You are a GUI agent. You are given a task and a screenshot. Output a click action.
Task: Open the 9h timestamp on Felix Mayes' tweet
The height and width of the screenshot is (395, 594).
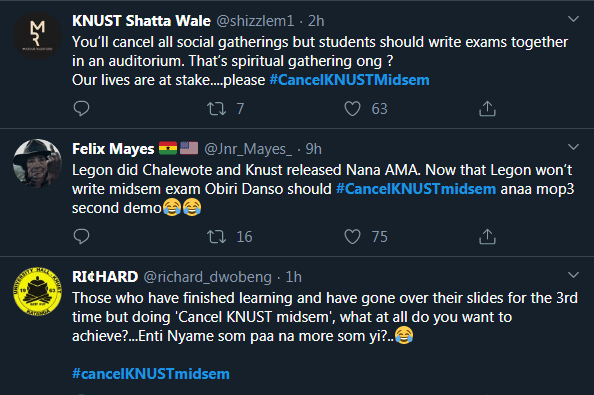click(x=314, y=149)
